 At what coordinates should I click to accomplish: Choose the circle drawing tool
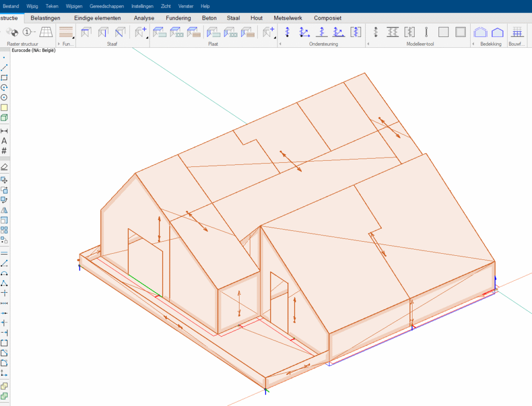point(4,97)
